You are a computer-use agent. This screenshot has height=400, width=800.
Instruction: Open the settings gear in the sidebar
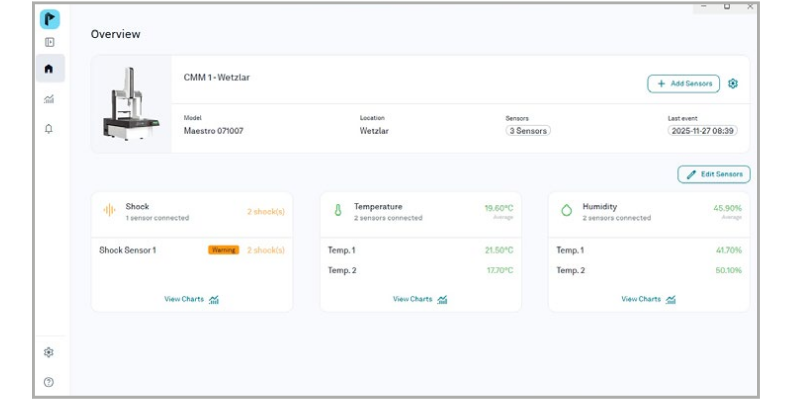[x=49, y=352]
